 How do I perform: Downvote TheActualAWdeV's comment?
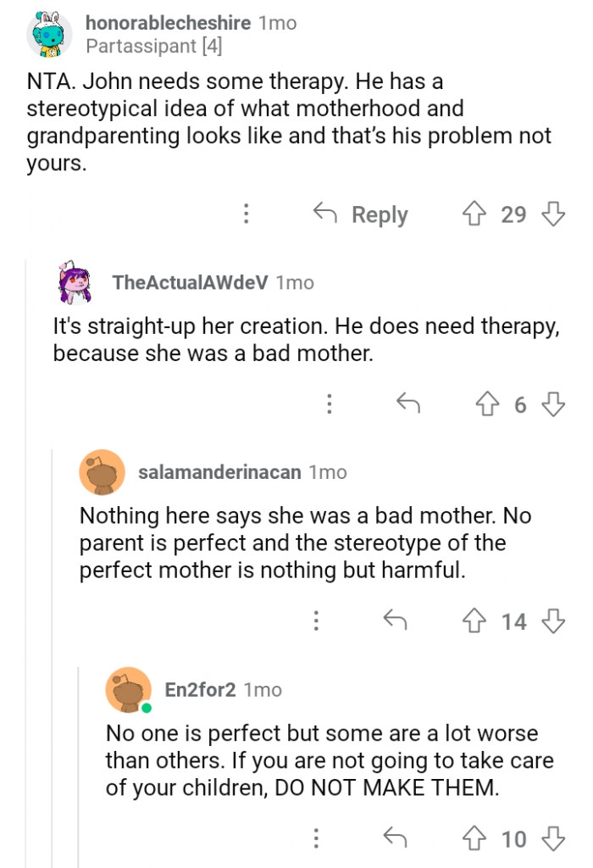(x=552, y=405)
